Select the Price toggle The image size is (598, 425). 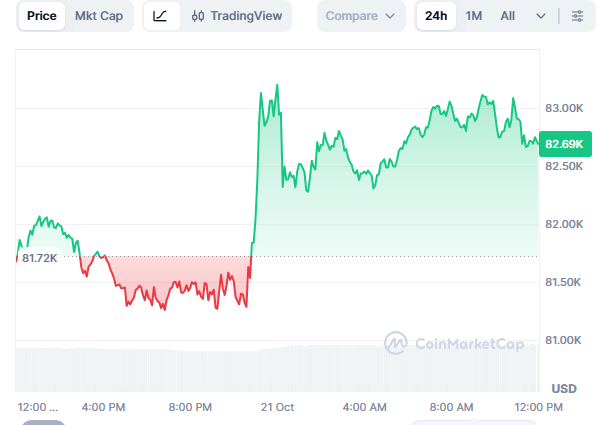(42, 16)
